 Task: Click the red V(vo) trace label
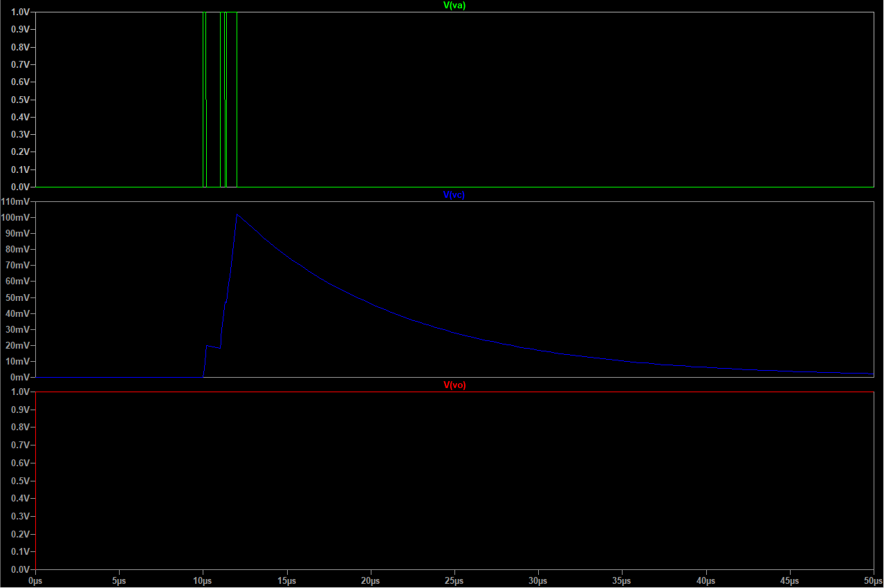point(454,385)
